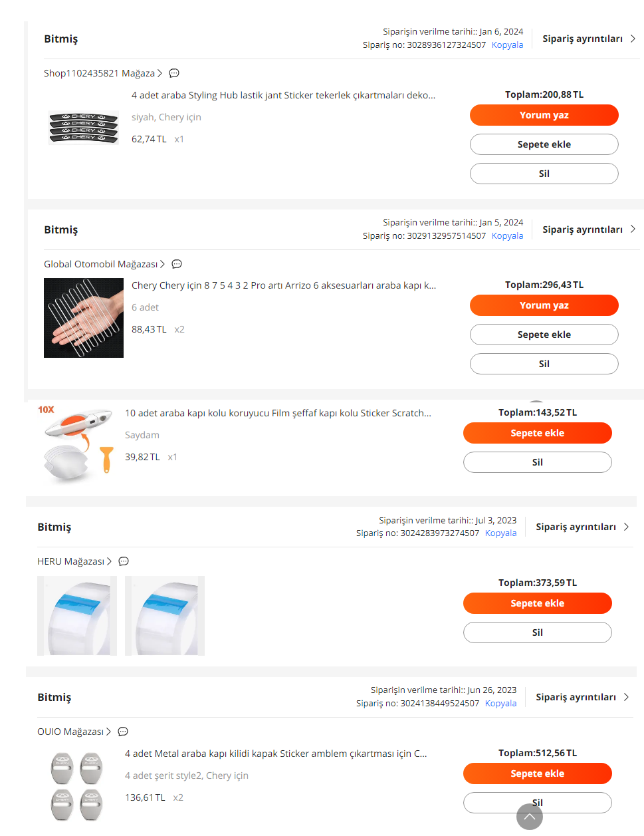The height and width of the screenshot is (836, 644).
Task: Open the Chery wheel sticker product thumbnail
Action: (84, 128)
